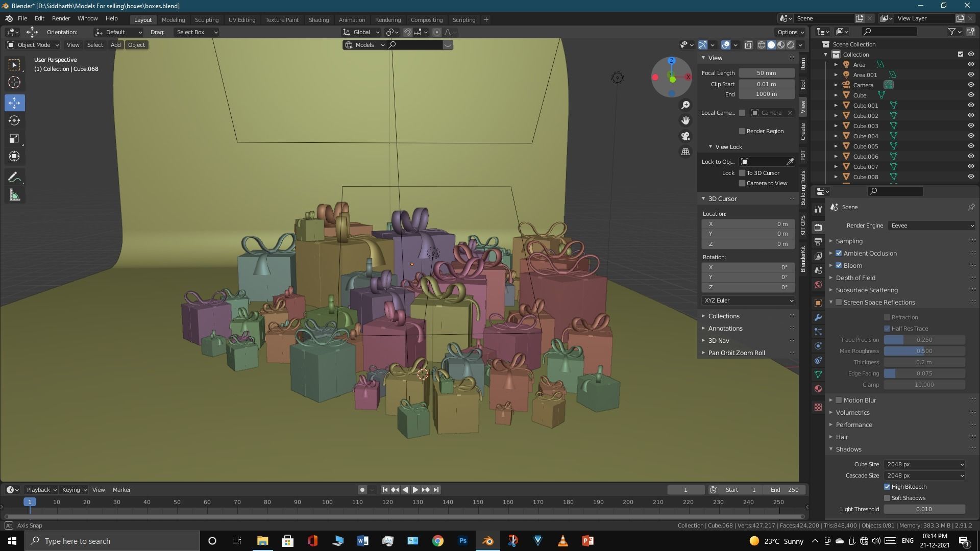Activate the Rotate tool
Image resolution: width=980 pixels, height=551 pixels.
coord(14,121)
